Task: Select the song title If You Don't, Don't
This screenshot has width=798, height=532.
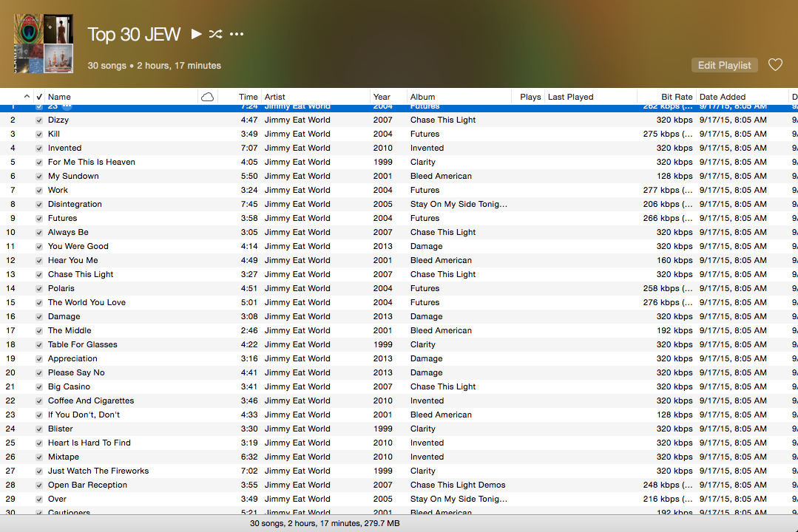Action: 84,415
